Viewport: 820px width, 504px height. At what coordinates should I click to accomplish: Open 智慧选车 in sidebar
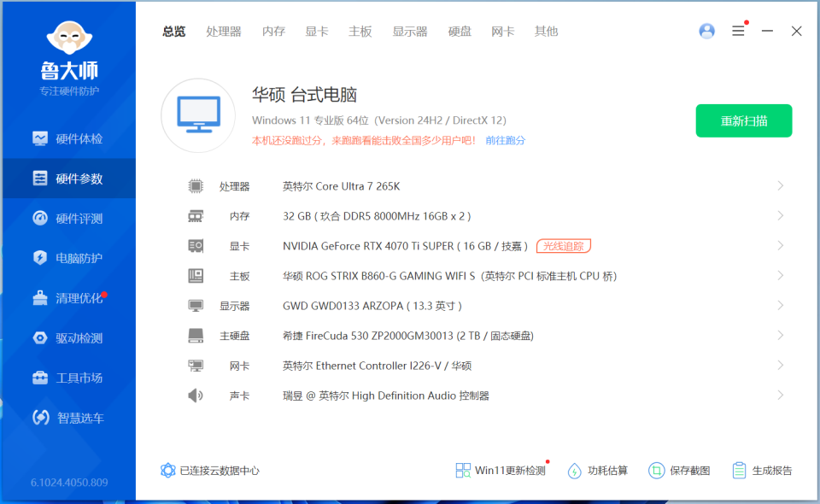click(x=68, y=417)
